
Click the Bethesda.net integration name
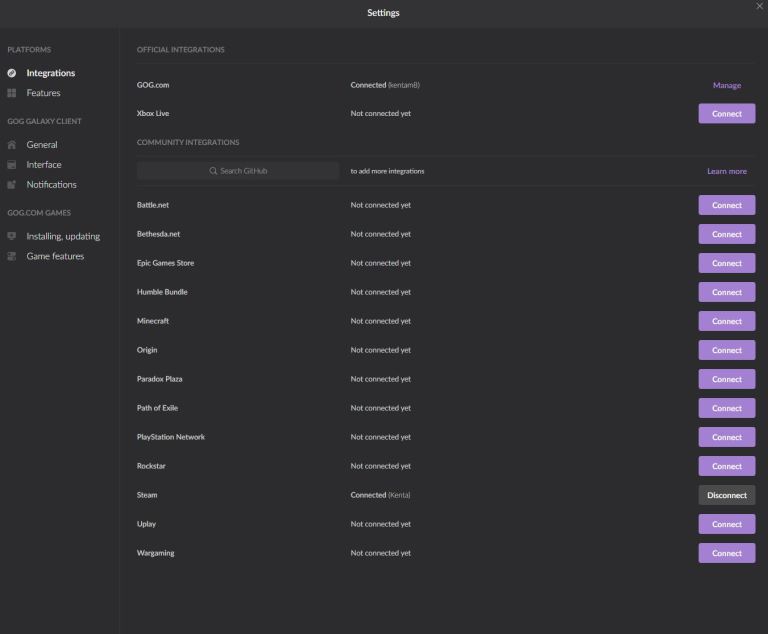tap(158, 234)
